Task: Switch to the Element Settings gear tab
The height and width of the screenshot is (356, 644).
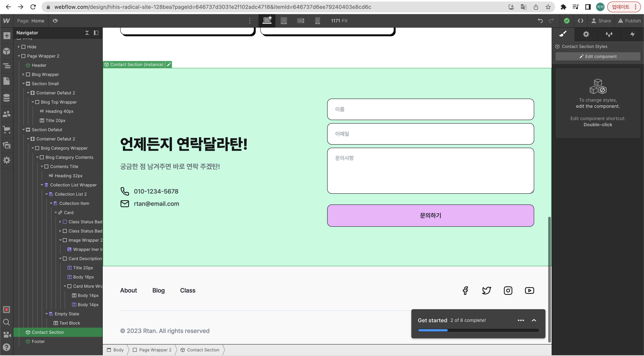Action: pyautogui.click(x=586, y=34)
